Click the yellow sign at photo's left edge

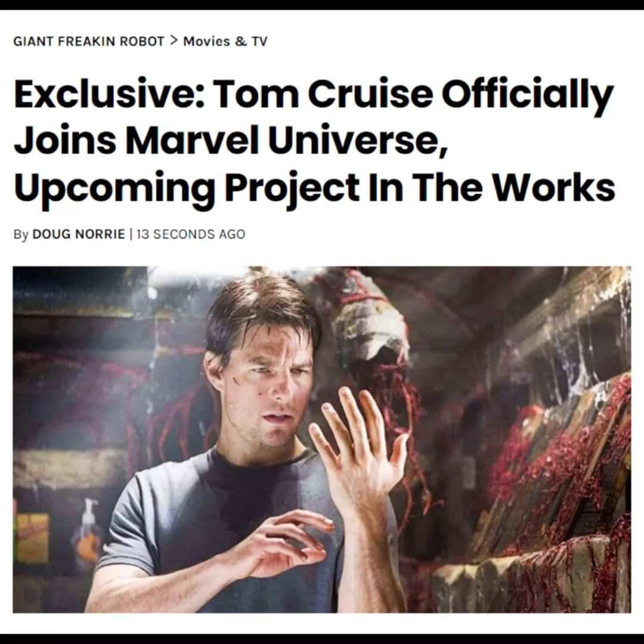[x=32, y=538]
